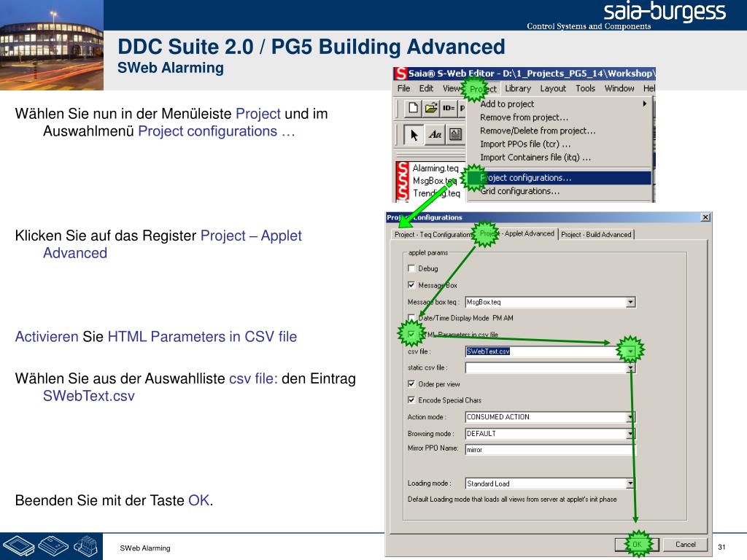Confirm the dialog with OK button
This screenshot has width=747, height=560.
click(637, 544)
